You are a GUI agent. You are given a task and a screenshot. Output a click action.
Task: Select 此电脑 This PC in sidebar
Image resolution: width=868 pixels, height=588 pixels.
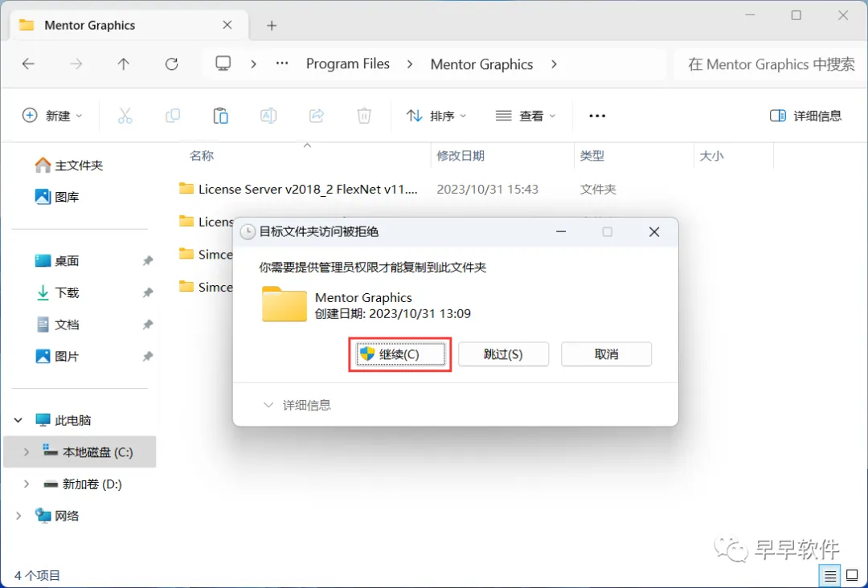coord(63,420)
